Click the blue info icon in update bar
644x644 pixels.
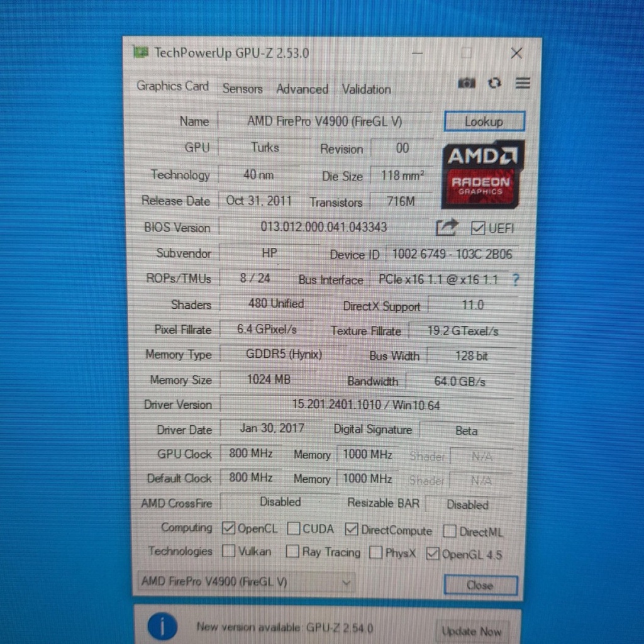tap(163, 626)
